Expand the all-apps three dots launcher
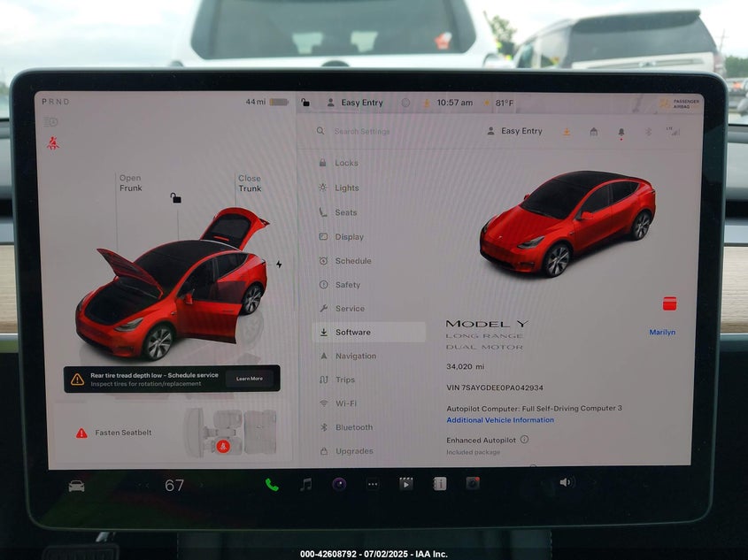This screenshot has width=748, height=560. [373, 484]
